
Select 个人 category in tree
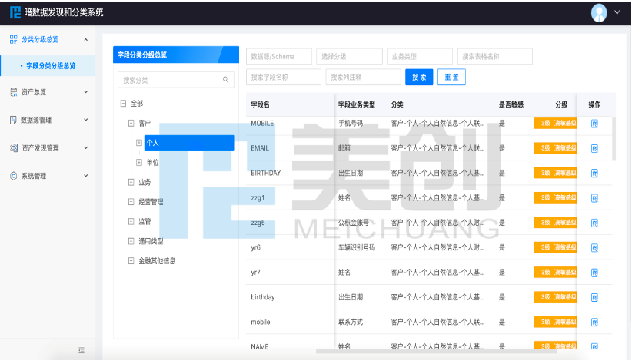click(x=189, y=143)
